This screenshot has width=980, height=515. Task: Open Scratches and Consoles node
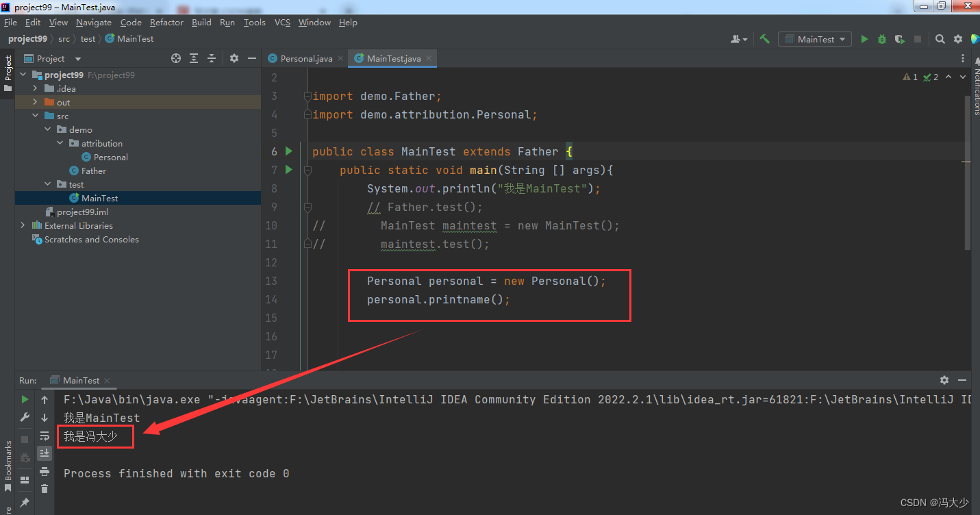pos(86,239)
